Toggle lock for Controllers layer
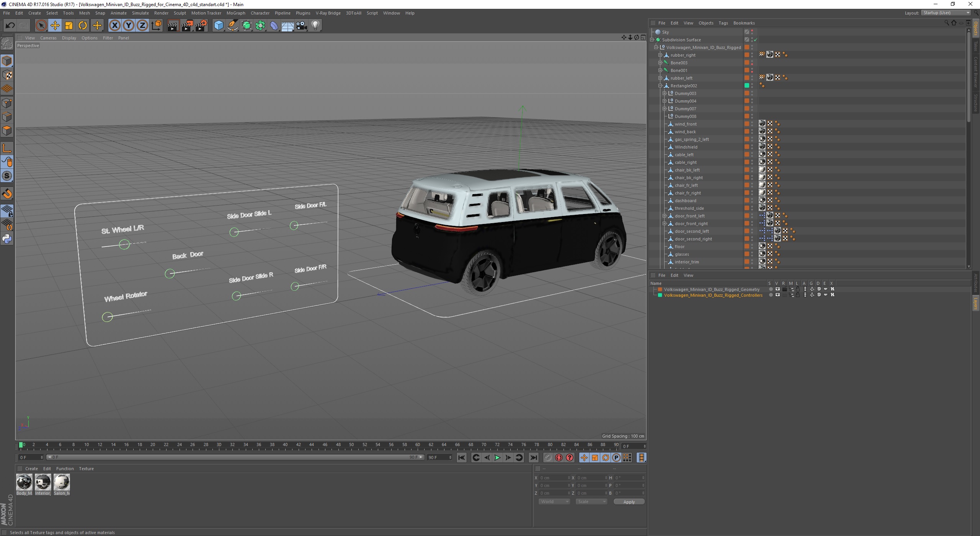 click(798, 295)
